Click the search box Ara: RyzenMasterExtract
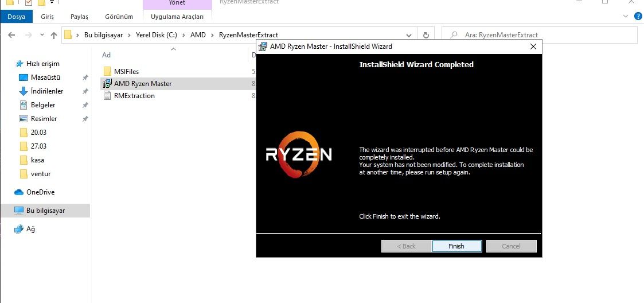The width and height of the screenshot is (644, 303). click(539, 35)
